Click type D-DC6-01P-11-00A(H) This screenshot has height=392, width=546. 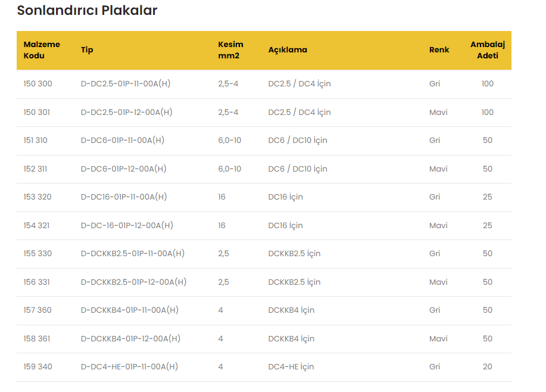point(122,141)
